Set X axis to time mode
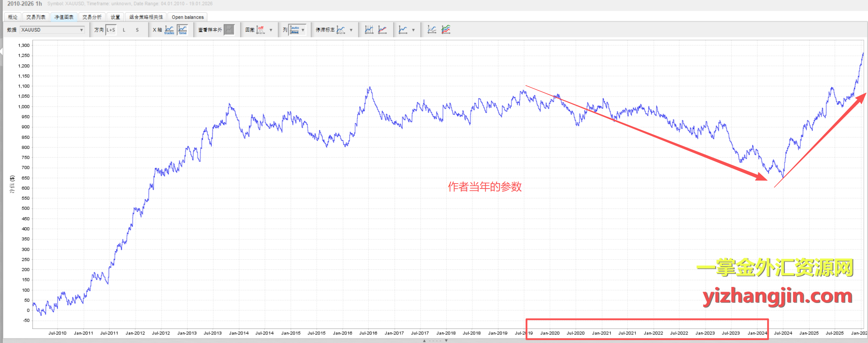The image size is (868, 343). click(182, 30)
